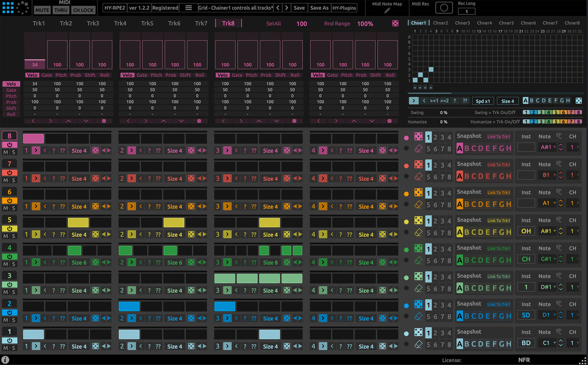Click the Save button
The width and height of the screenshot is (588, 365).
tap(299, 8)
